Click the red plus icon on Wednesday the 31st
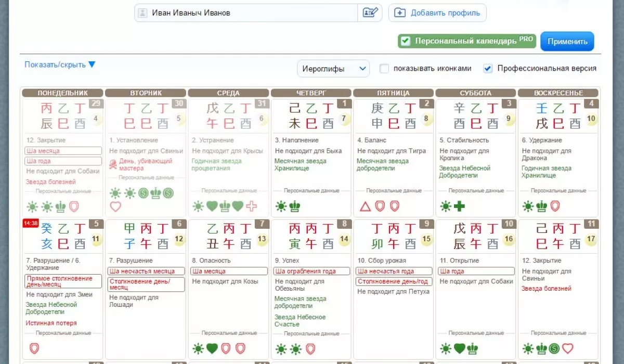The image size is (624, 364). pos(252,206)
